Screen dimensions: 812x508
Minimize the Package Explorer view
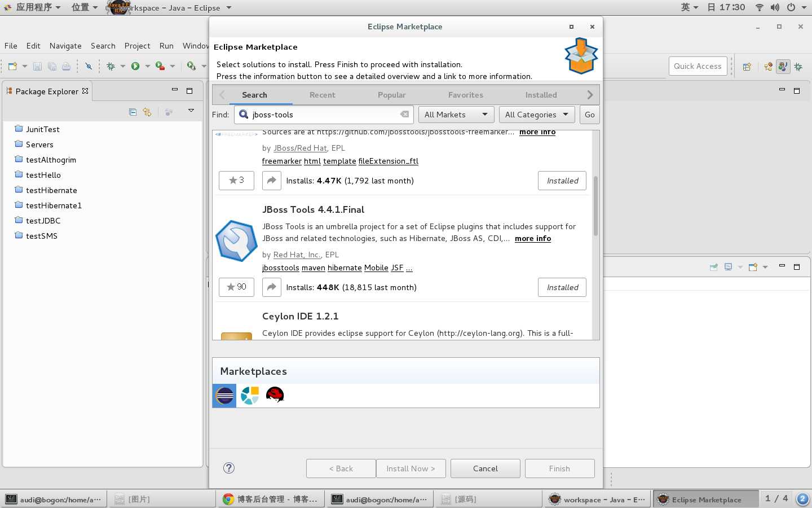[175, 90]
